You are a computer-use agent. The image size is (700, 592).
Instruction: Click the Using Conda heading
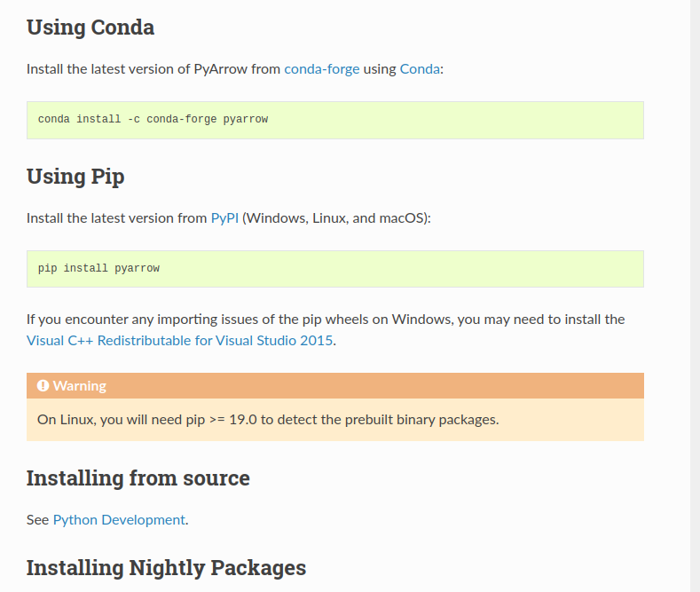(x=90, y=28)
